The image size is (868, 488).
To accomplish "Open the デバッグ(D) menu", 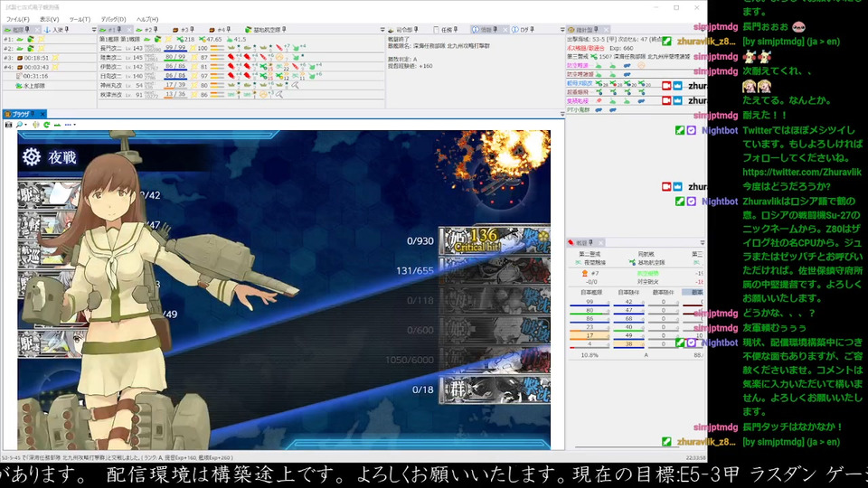I will [114, 19].
